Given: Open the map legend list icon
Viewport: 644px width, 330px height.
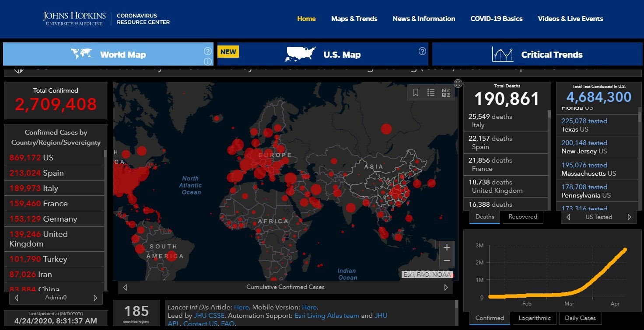Looking at the screenshot, I should [x=431, y=92].
